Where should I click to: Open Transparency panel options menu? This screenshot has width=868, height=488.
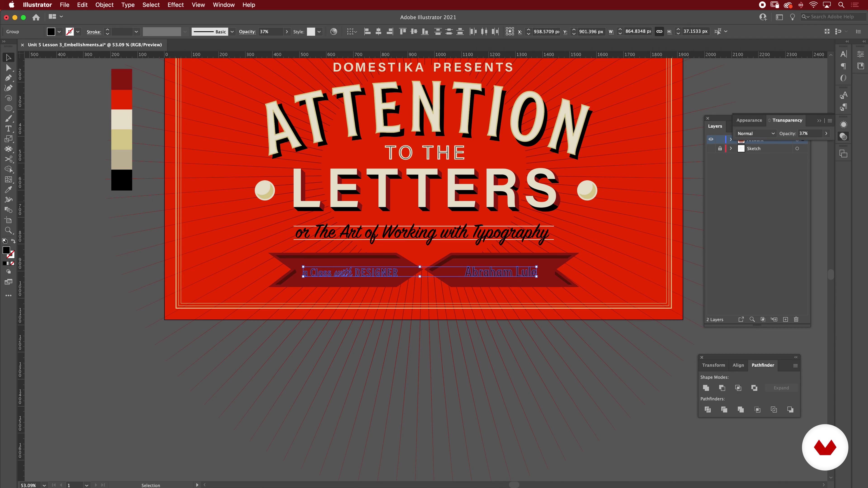click(x=830, y=121)
